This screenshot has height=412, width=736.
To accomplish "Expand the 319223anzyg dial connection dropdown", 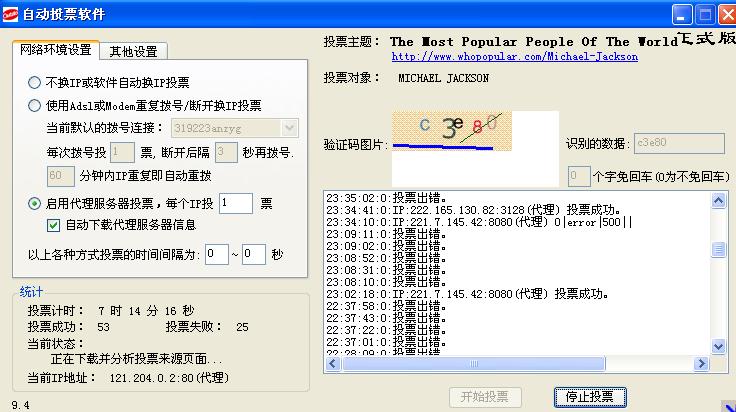I will [x=290, y=128].
